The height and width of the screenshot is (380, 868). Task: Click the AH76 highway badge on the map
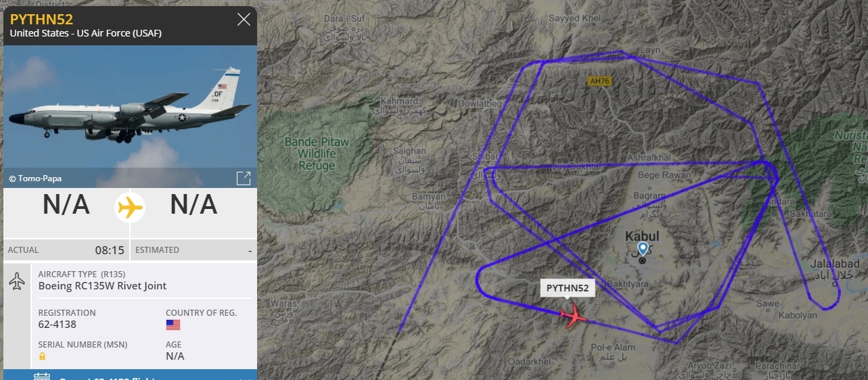(599, 81)
